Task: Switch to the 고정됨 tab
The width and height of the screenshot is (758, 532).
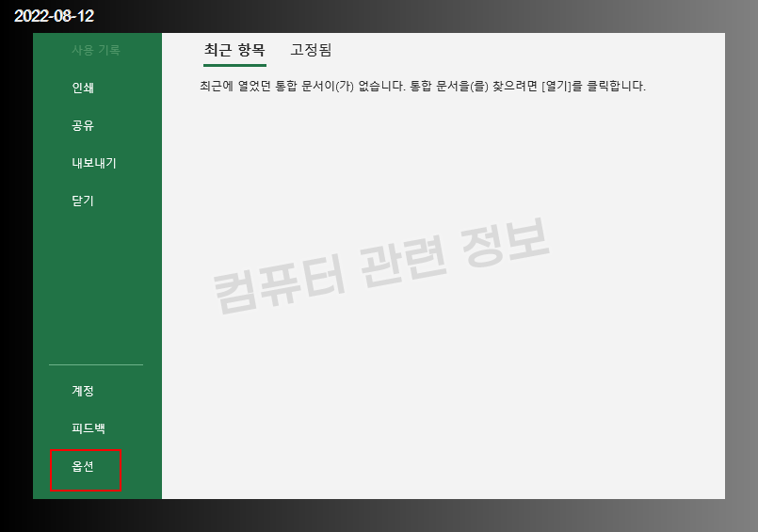Action: (311, 50)
